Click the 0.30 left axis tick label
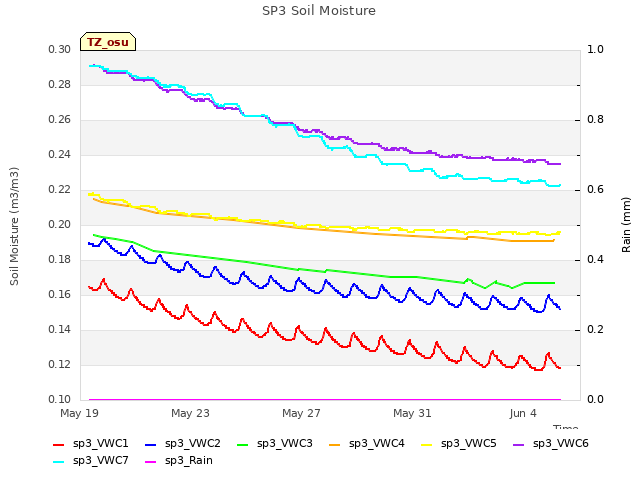 click(60, 50)
